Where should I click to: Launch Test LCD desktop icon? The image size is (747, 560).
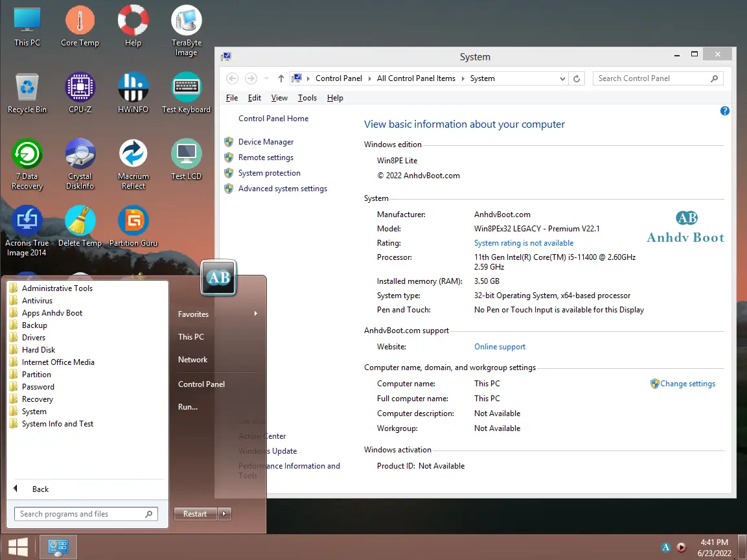click(x=187, y=159)
